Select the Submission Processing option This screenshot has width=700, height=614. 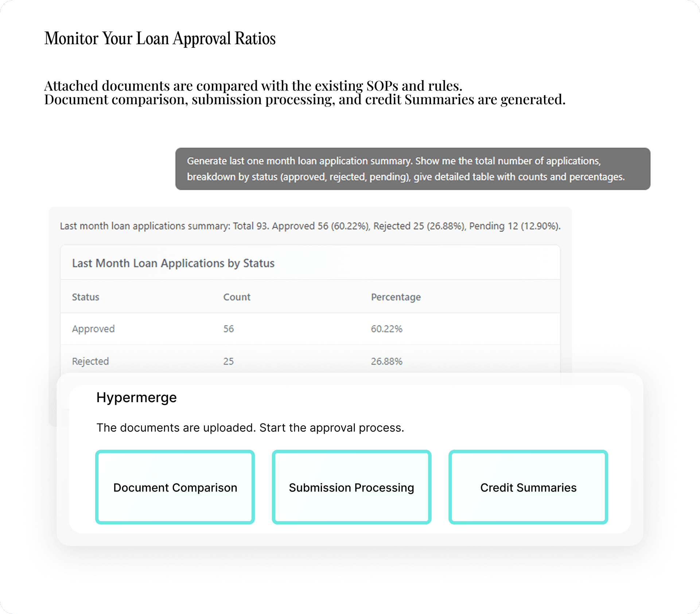click(351, 487)
